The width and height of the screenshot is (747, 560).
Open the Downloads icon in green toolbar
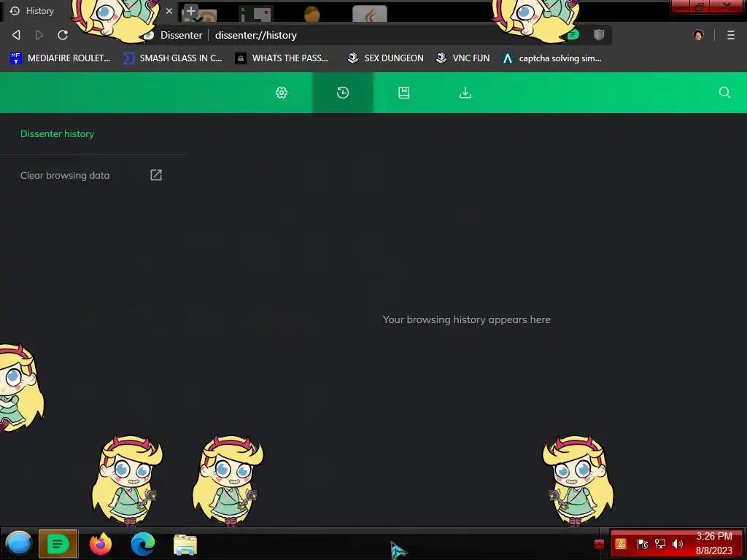point(465,93)
